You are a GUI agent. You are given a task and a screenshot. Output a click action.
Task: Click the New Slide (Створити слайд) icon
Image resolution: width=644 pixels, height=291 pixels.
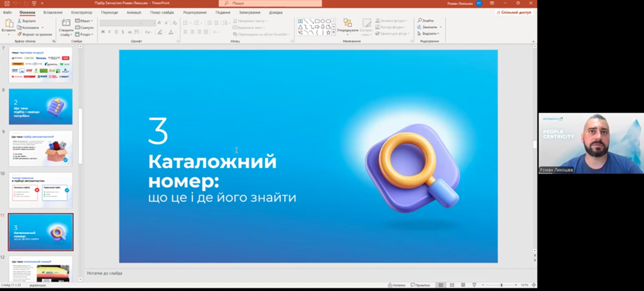click(x=66, y=23)
